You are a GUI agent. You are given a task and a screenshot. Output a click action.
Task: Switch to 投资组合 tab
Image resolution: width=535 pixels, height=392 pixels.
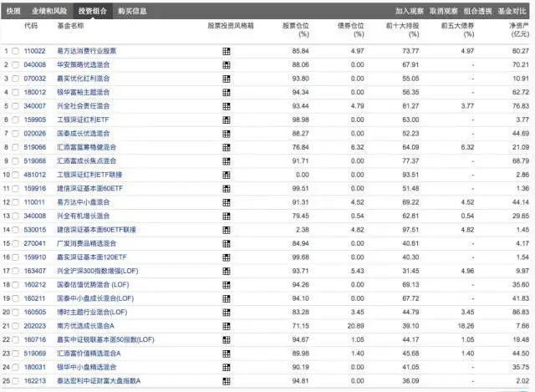(93, 11)
